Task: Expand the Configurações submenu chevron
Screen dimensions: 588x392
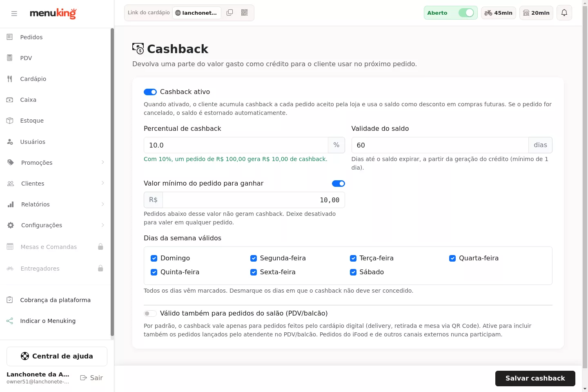Action: 103,225
